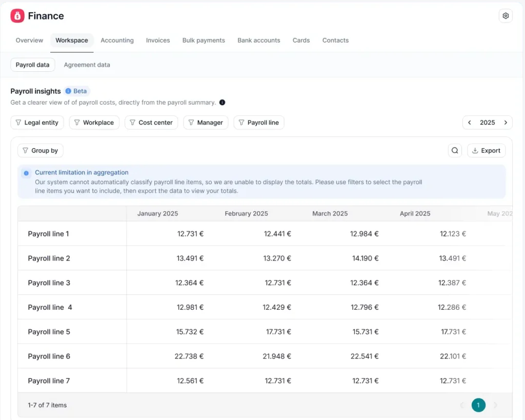Open the Payroll line filter
This screenshot has height=420, width=525.
[x=259, y=123]
